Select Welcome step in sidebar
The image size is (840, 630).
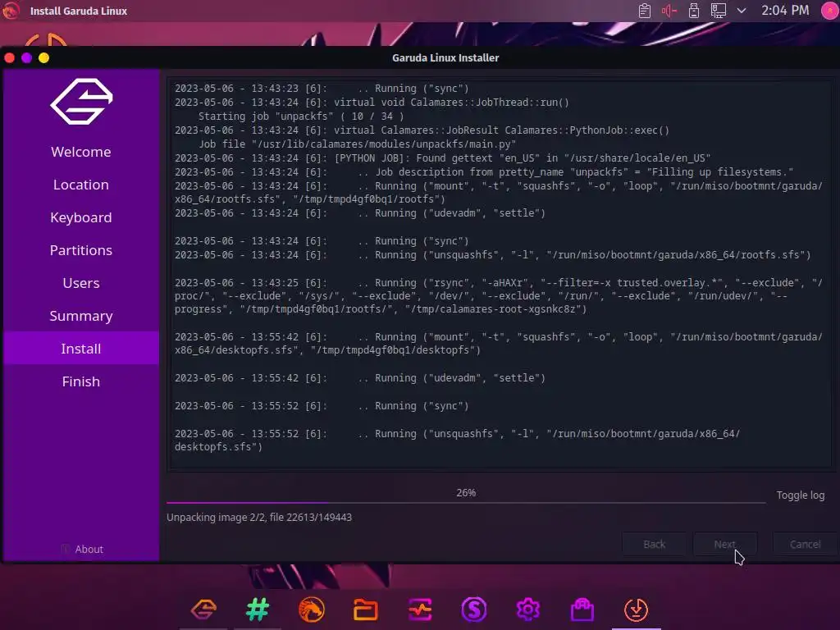tap(81, 152)
